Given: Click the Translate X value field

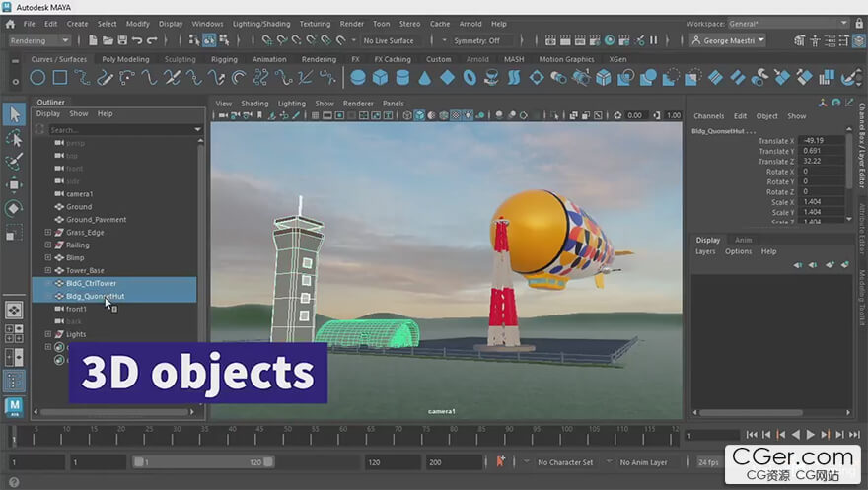Looking at the screenshot, I should coord(821,141).
